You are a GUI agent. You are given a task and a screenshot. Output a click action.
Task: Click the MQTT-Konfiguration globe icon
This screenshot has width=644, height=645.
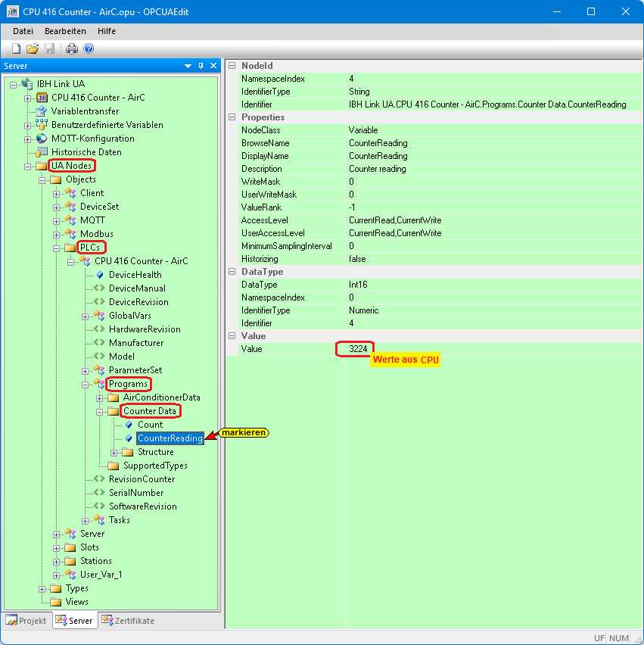pos(42,139)
